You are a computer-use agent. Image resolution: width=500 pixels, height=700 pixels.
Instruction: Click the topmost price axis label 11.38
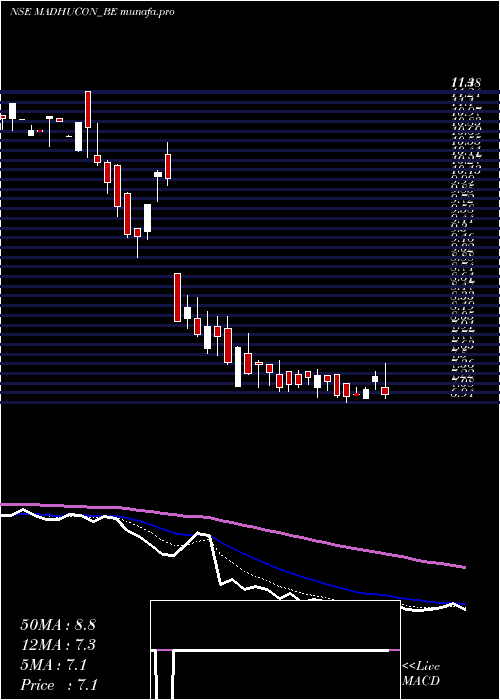click(466, 82)
